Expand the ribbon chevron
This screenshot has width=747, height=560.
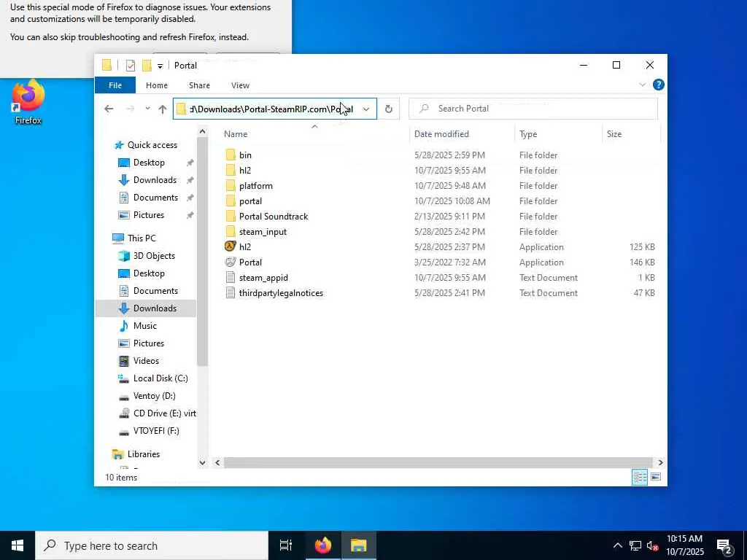coord(642,85)
